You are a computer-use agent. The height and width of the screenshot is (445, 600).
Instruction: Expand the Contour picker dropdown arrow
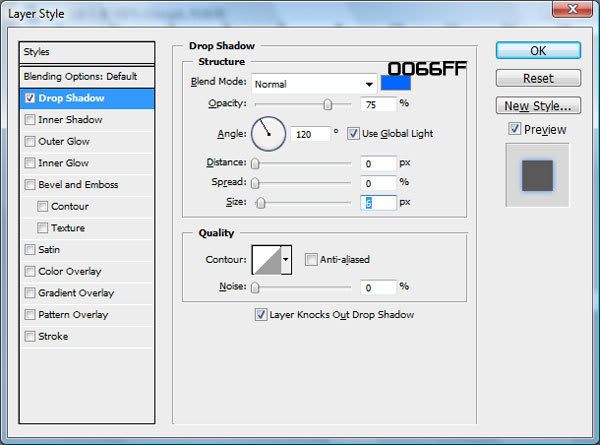[287, 260]
